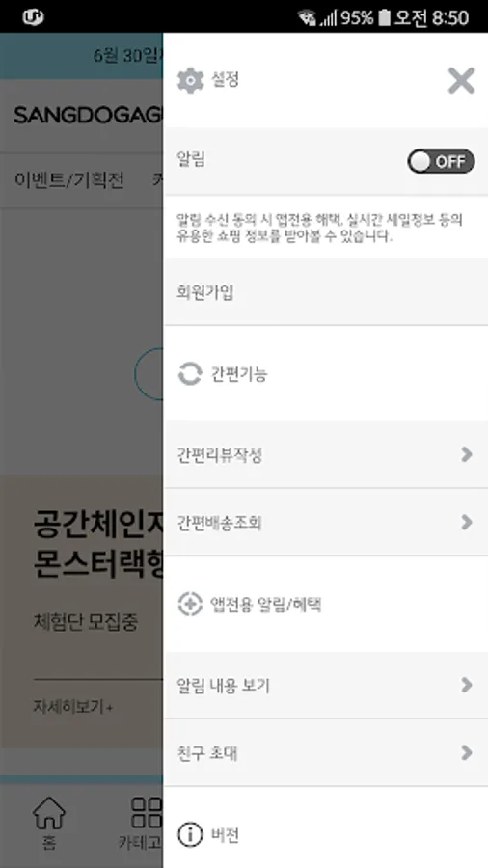
Task: Open the 간편리뷰작성 menu item
Action: pyautogui.click(x=325, y=454)
